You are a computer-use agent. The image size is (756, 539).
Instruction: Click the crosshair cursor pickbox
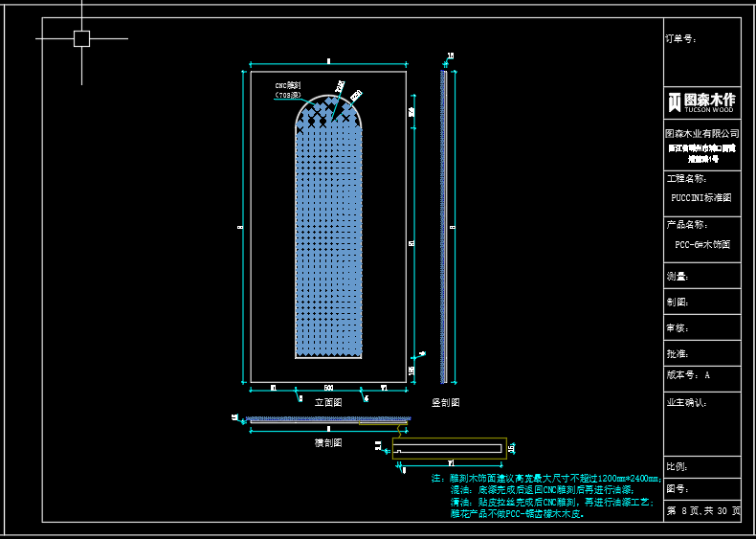81,38
